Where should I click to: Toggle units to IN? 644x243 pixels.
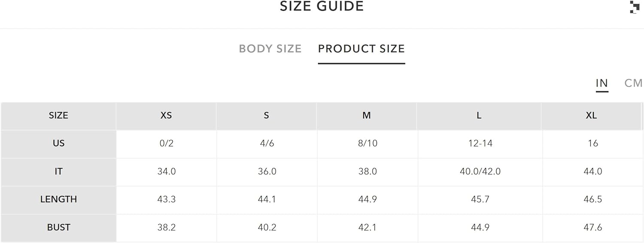tap(602, 83)
